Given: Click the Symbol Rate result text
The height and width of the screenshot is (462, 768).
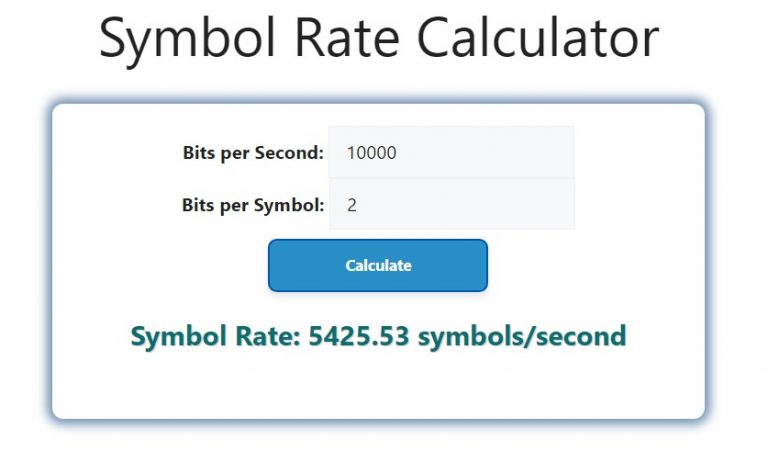Looking at the screenshot, I should click(x=379, y=337).
